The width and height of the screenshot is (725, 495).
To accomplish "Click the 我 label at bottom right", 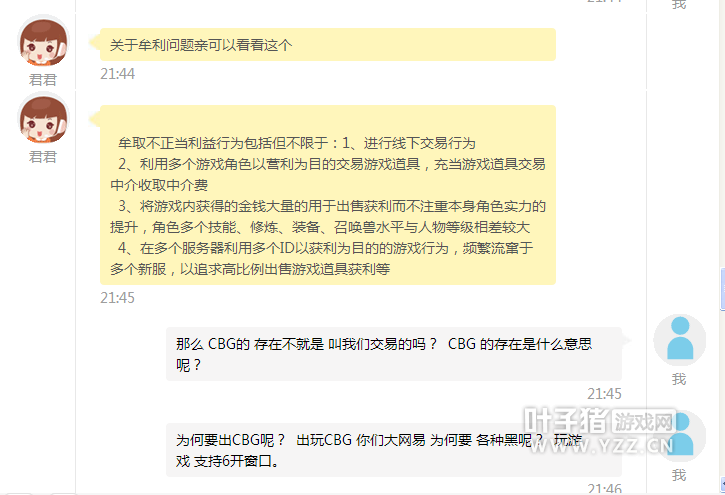I will point(679,475).
